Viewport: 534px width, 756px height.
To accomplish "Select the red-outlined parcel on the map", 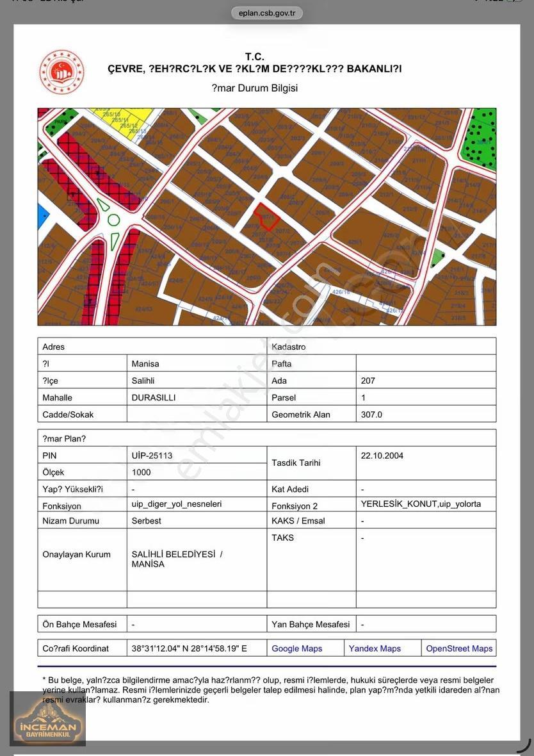I will (x=266, y=215).
